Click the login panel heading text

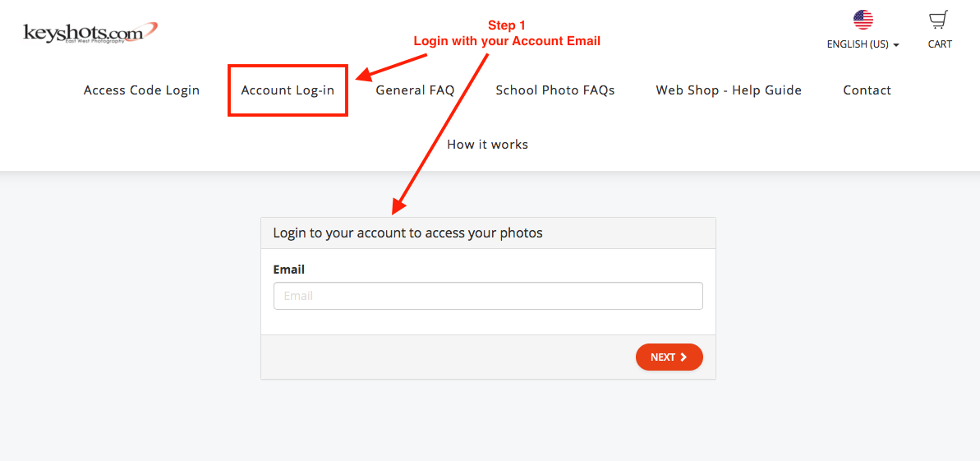(x=407, y=233)
